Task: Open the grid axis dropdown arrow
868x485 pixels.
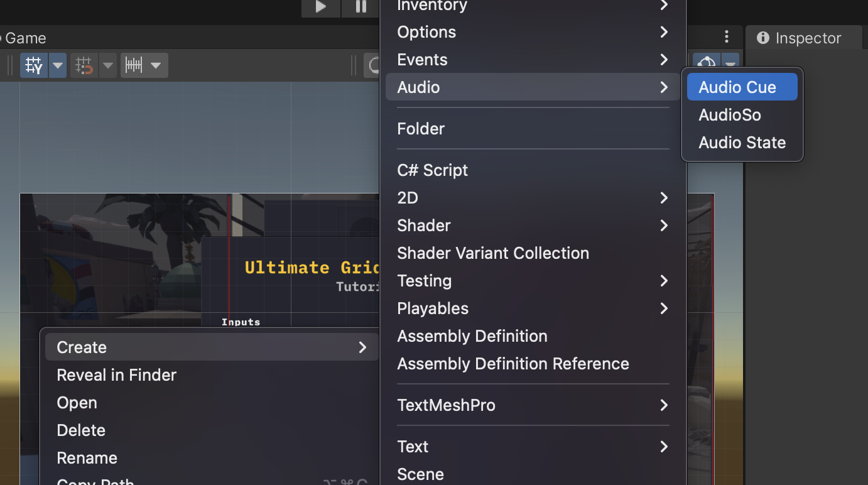Action: coord(57,65)
